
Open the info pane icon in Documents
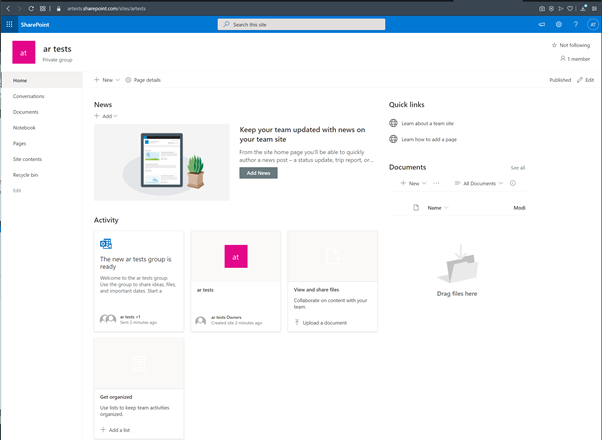coord(513,183)
